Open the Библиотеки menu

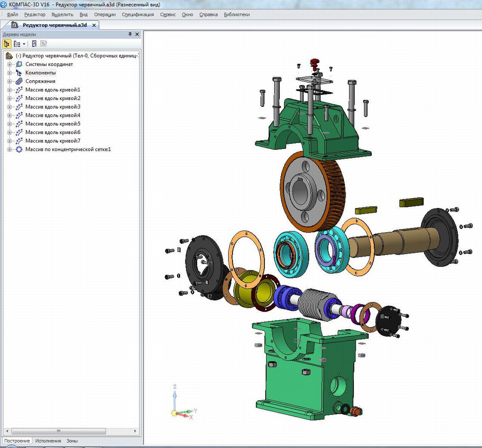tap(237, 15)
